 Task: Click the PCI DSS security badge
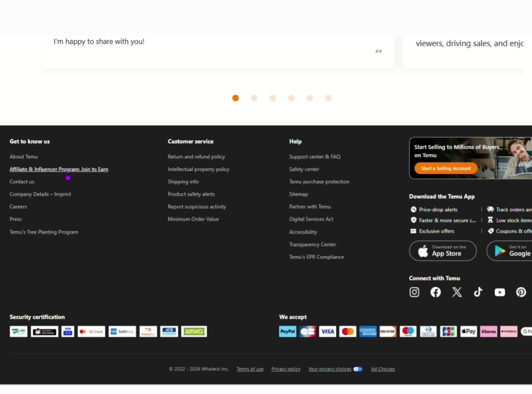pyautogui.click(x=19, y=331)
